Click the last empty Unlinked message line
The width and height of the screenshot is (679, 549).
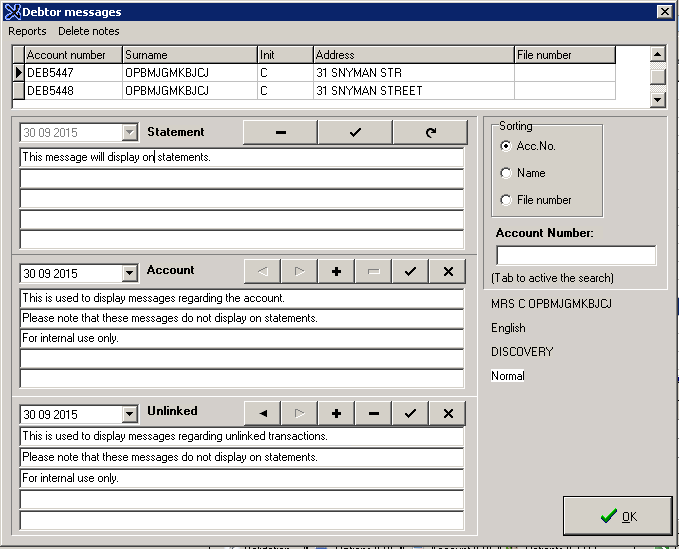[x=242, y=520]
